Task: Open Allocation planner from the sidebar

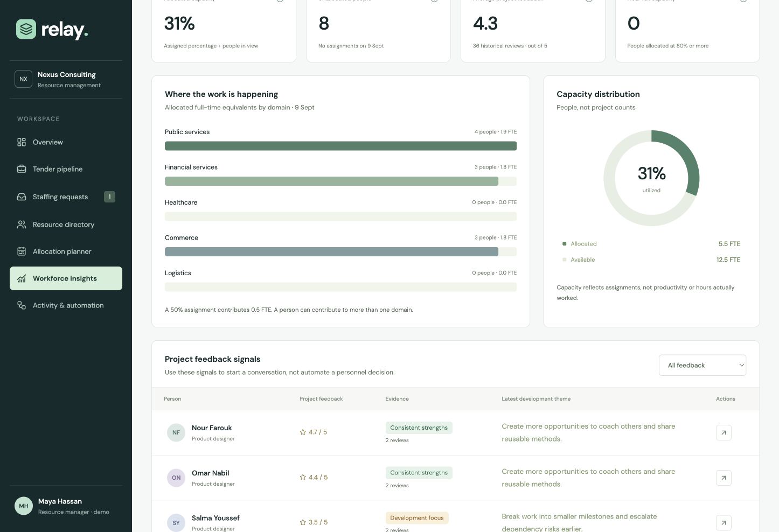Action: pyautogui.click(x=66, y=251)
